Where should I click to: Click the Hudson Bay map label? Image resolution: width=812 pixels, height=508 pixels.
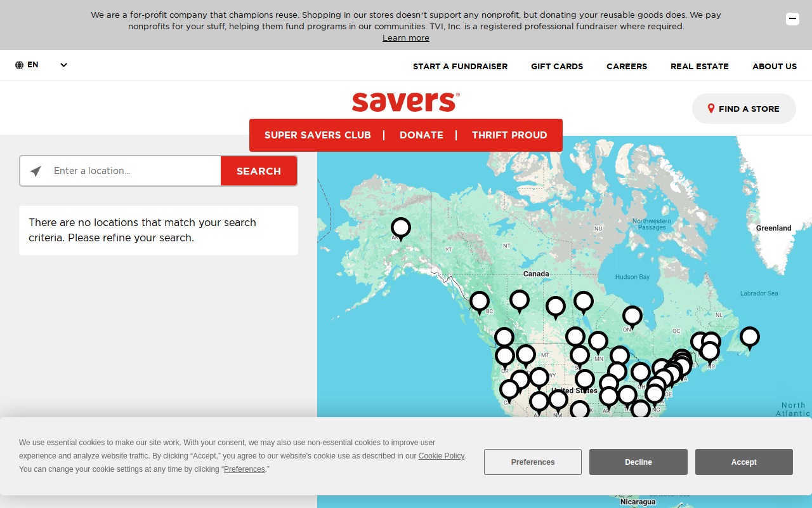point(632,277)
